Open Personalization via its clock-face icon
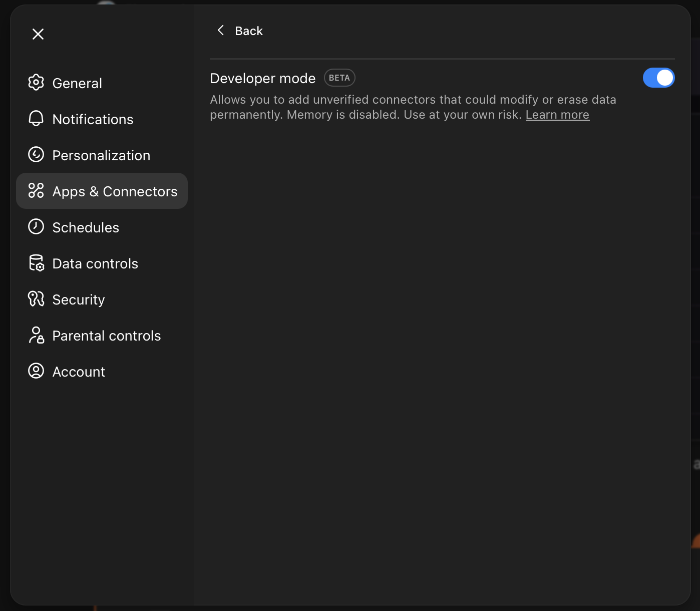The image size is (700, 611). 36,155
